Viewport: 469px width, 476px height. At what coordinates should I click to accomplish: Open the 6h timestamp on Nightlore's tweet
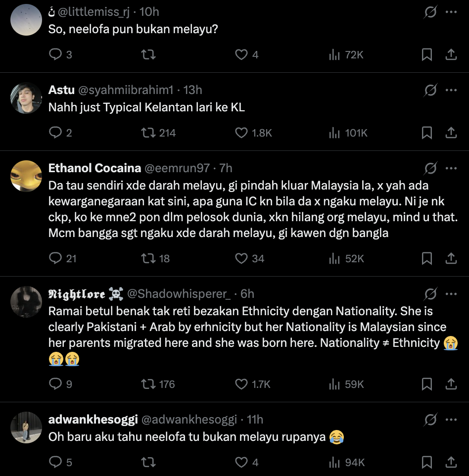coord(247,294)
